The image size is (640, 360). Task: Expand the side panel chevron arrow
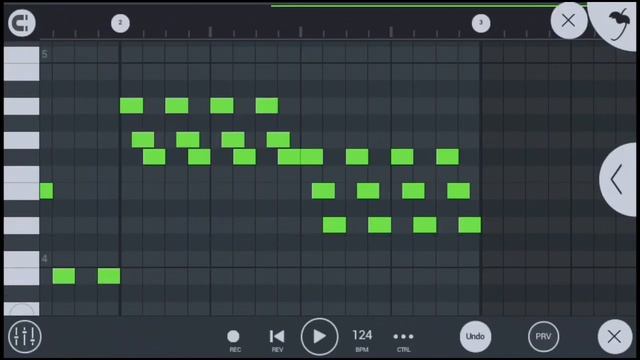(x=618, y=179)
